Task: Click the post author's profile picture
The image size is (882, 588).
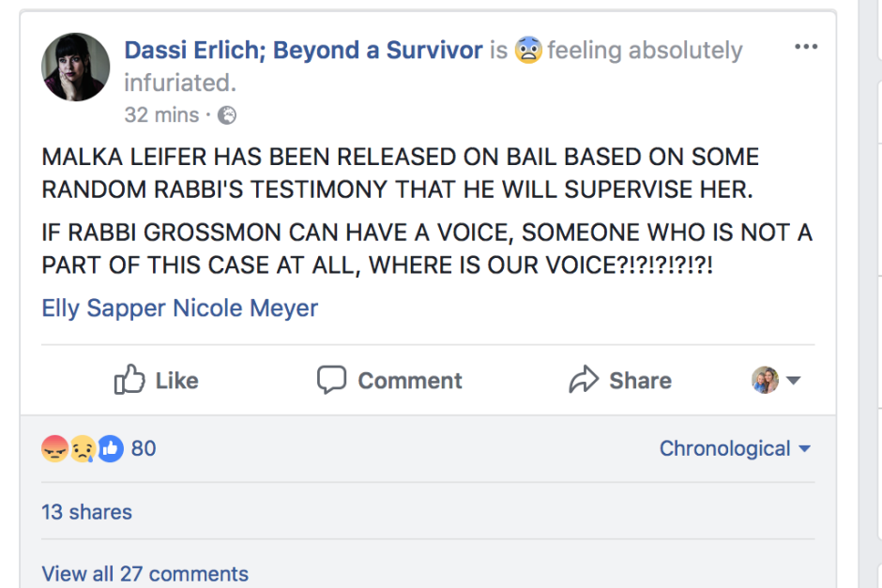Action: [76, 68]
